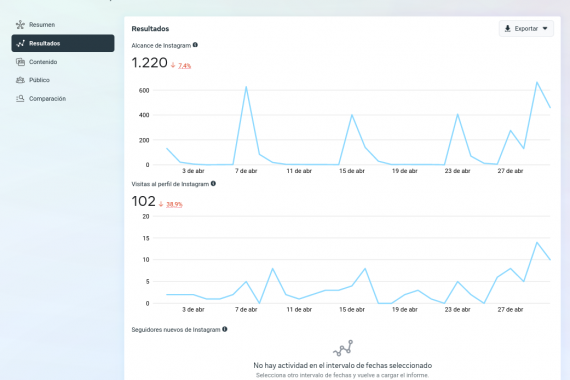Click info icon beside Visitas al perfil
This screenshot has width=570, height=380.
click(213, 184)
